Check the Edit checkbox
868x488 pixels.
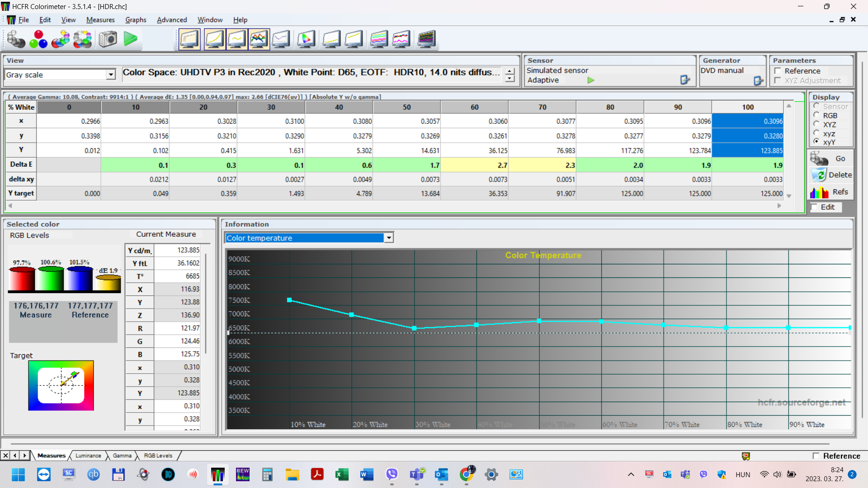(815, 207)
